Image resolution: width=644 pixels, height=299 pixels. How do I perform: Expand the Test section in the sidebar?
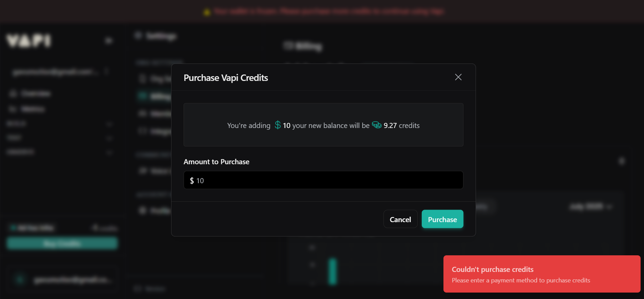(x=109, y=138)
